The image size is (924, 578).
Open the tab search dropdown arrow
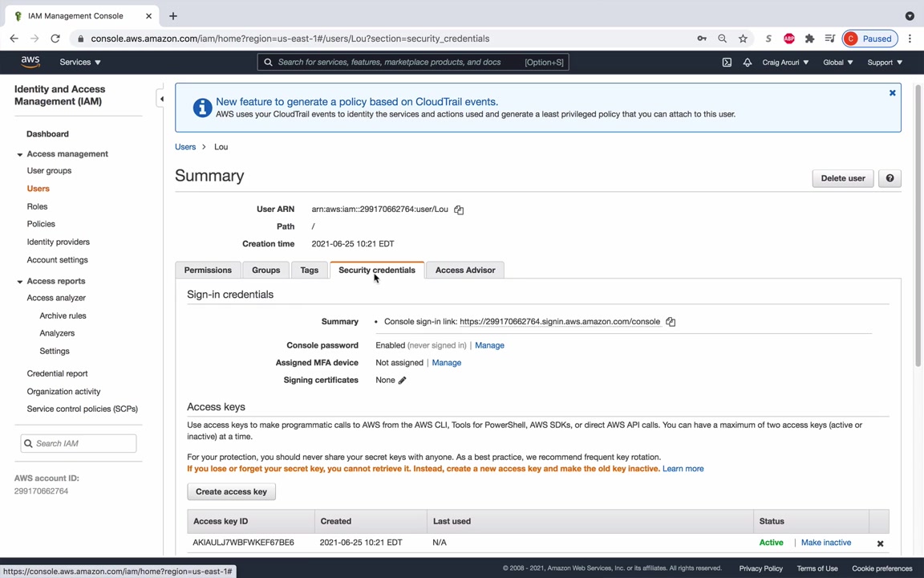click(910, 16)
